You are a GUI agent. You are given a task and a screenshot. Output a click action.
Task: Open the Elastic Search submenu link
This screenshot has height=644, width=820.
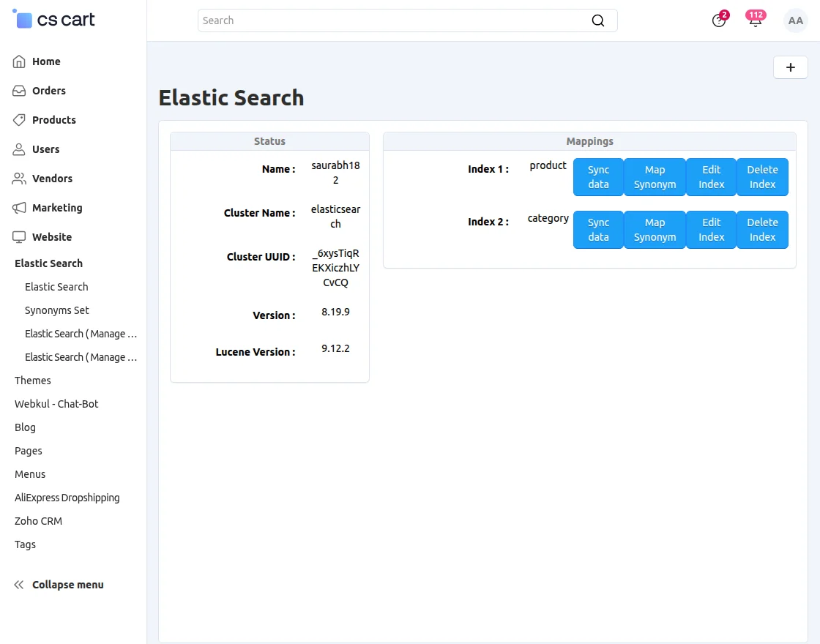tap(56, 287)
